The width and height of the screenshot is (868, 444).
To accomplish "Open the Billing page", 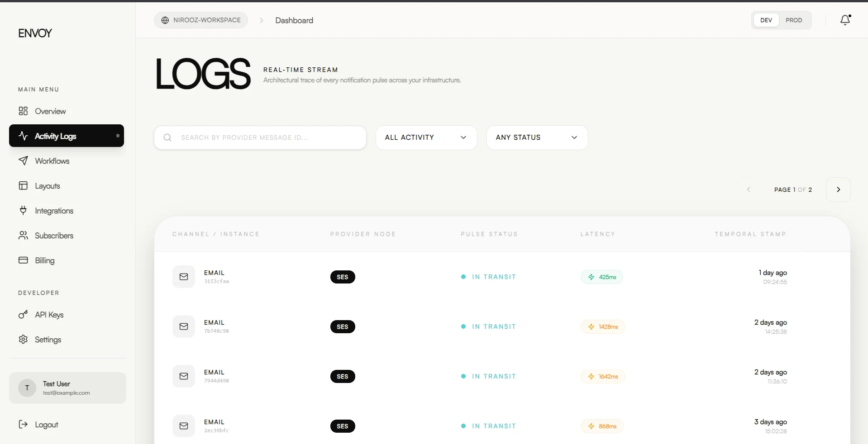I will pyautogui.click(x=67, y=260).
